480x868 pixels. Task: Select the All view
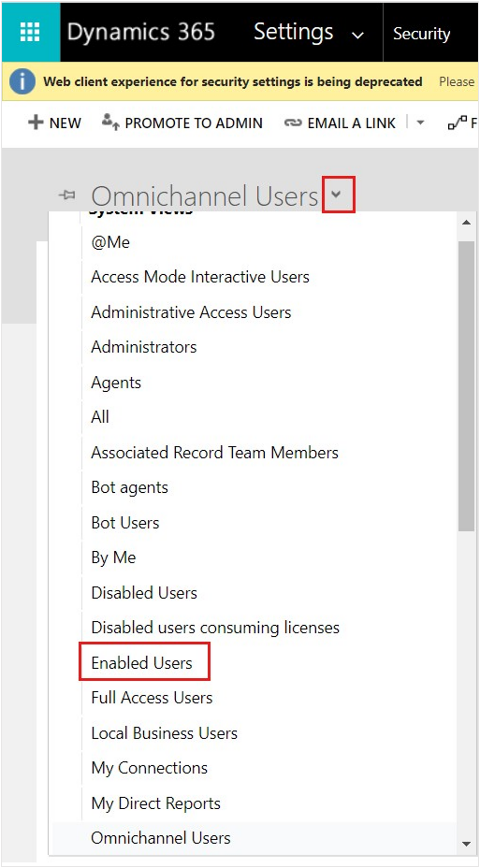[x=100, y=417]
